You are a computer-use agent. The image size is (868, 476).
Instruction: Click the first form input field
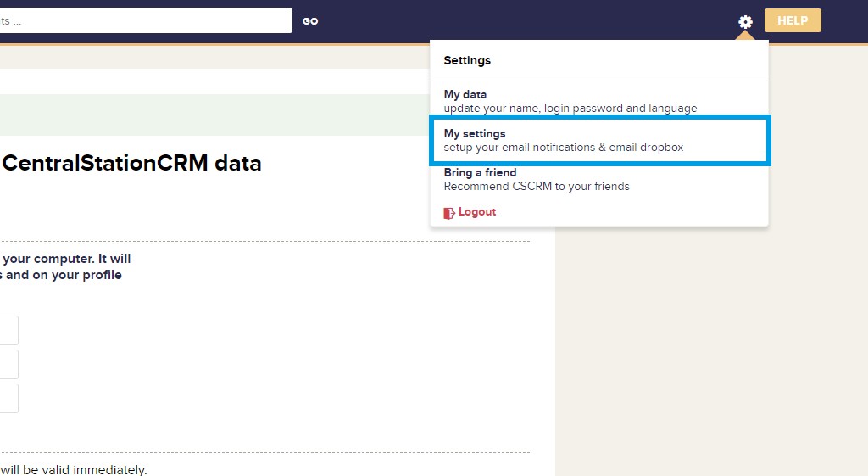point(8,331)
